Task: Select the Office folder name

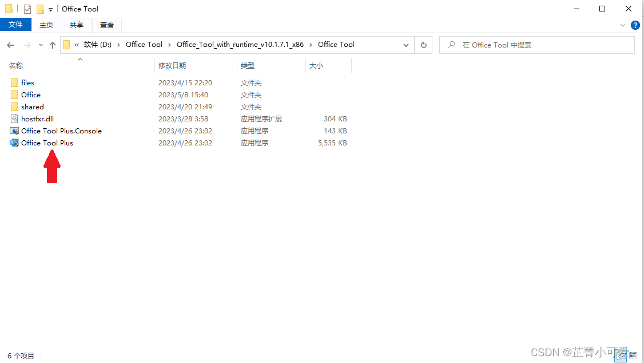Action: [31, 94]
